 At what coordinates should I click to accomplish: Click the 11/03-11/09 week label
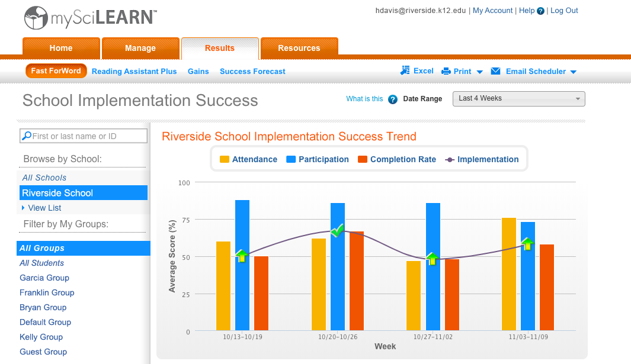[x=528, y=337]
